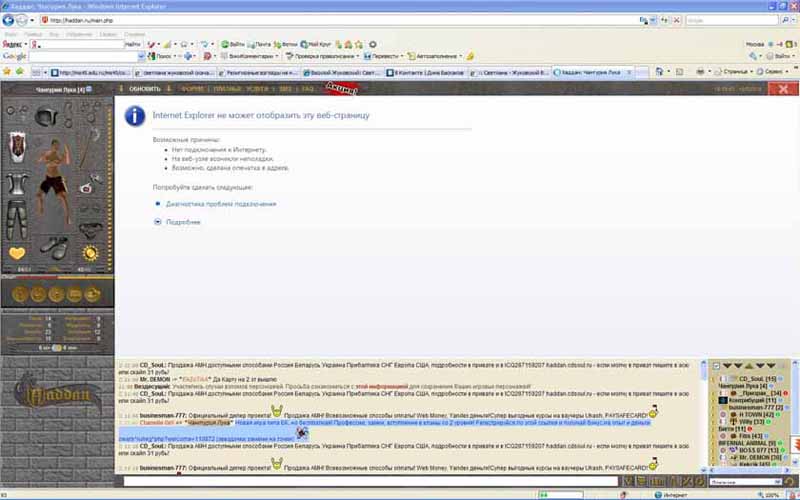Image resolution: width=800 pixels, height=500 pixels.
Task: Open the 'Мой Круг' toolbar button
Action: (316, 44)
